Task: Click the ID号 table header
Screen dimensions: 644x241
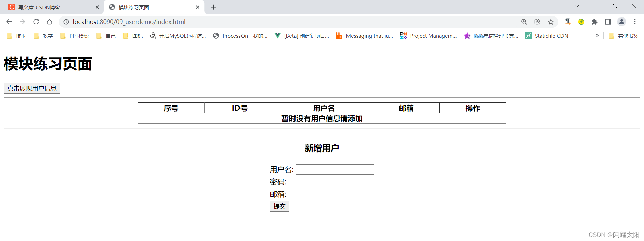Action: [240, 108]
